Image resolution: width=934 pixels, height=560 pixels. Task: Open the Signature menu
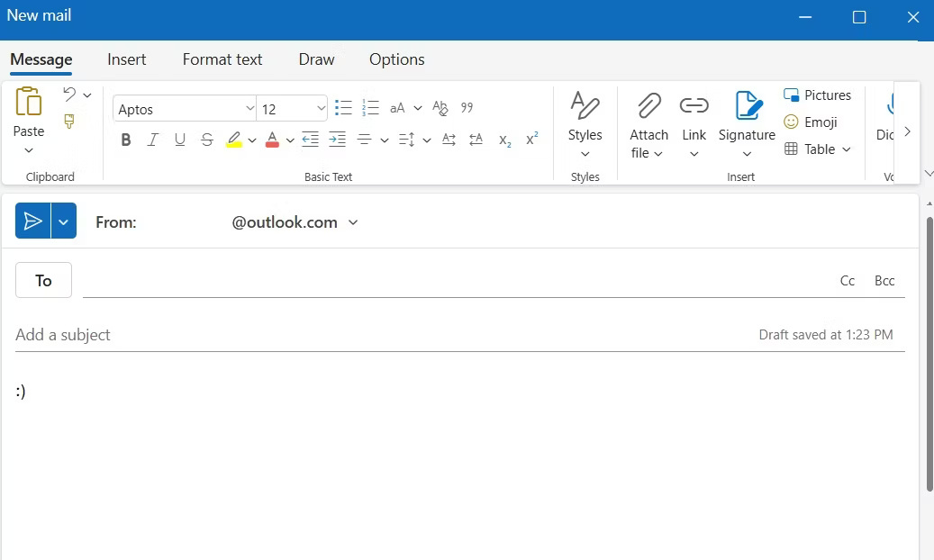747,125
